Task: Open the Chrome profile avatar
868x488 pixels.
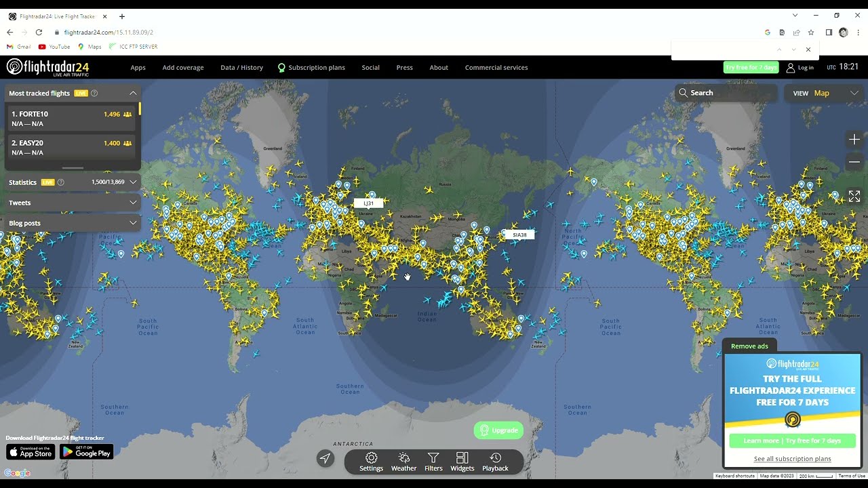Action: coord(843,32)
